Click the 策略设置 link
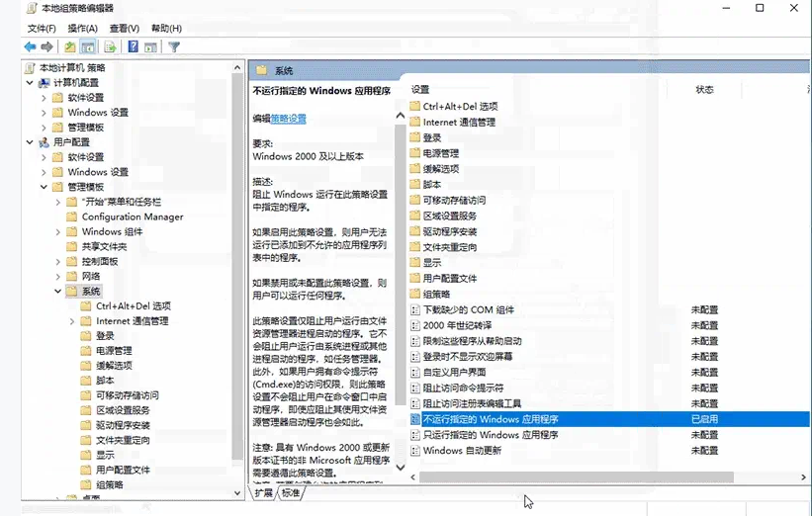Screen dimensions: 812x518 (x=289, y=119)
